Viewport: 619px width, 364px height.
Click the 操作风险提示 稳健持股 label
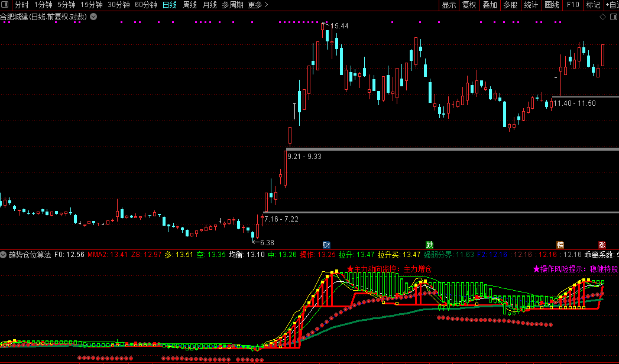tap(576, 269)
